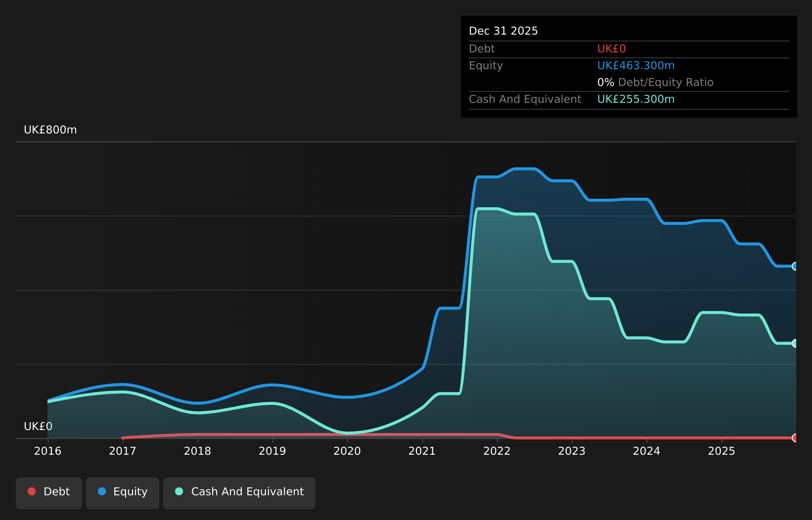Select the 2021 x-axis label
The height and width of the screenshot is (520, 812).
coord(422,451)
